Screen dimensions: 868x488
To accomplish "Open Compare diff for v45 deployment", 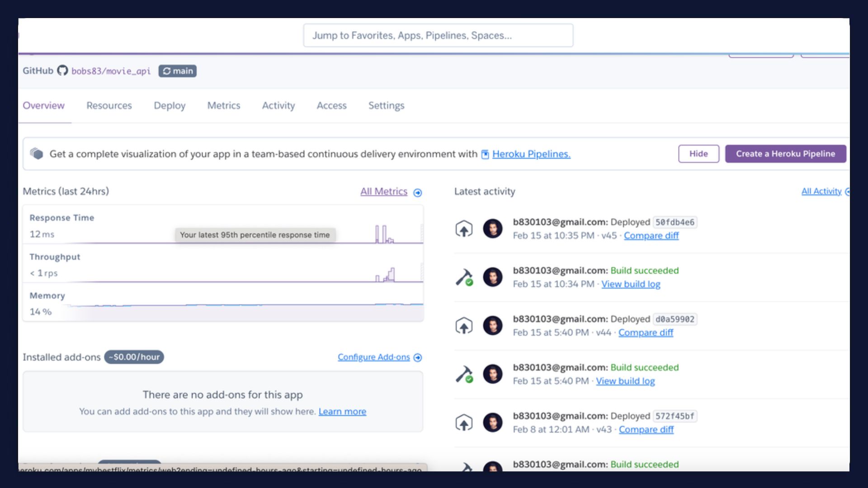I will [x=651, y=235].
